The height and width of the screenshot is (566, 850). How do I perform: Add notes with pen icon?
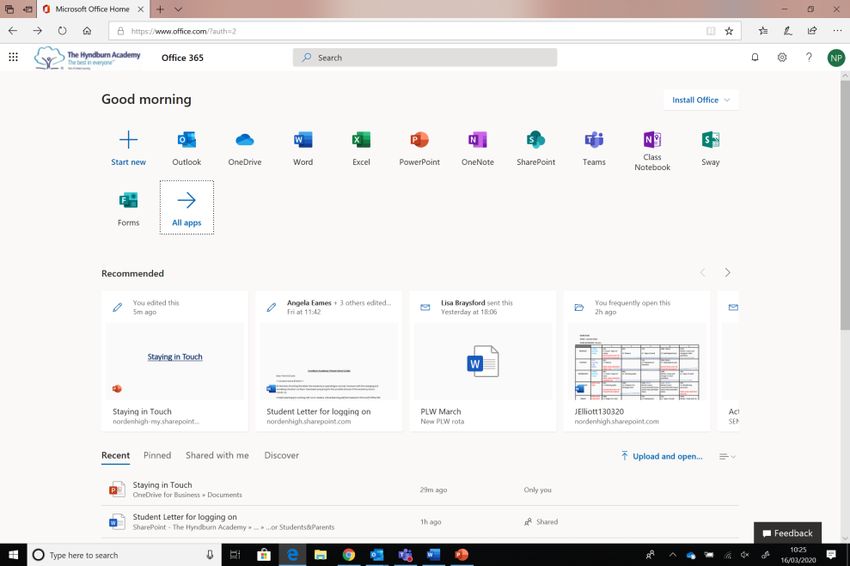pos(788,31)
